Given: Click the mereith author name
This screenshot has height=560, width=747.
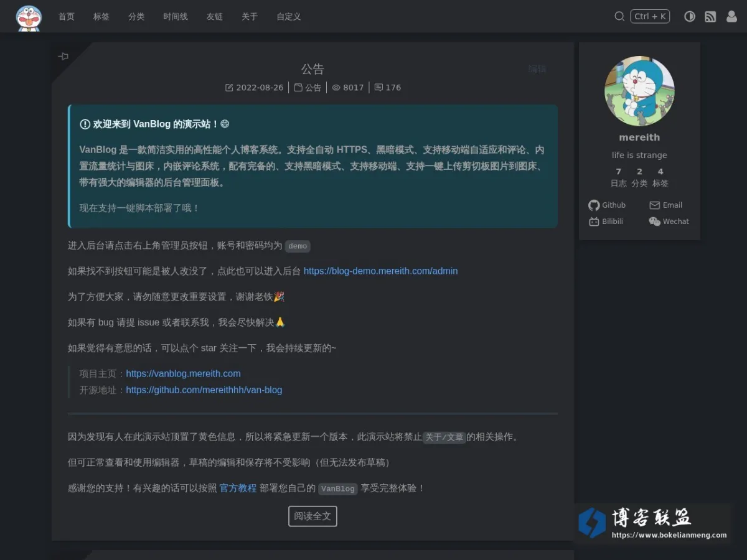Looking at the screenshot, I should (639, 138).
